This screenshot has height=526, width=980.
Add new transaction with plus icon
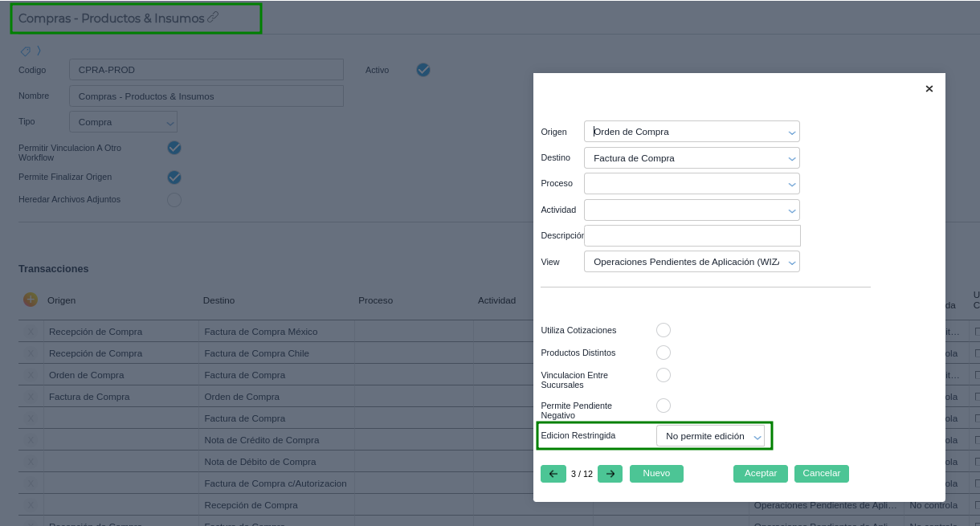31,300
